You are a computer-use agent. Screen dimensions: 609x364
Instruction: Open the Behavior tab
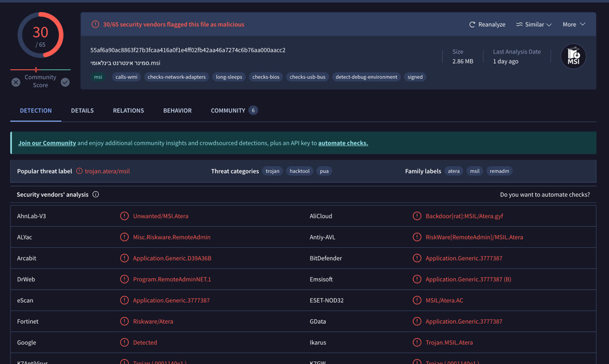[177, 111]
